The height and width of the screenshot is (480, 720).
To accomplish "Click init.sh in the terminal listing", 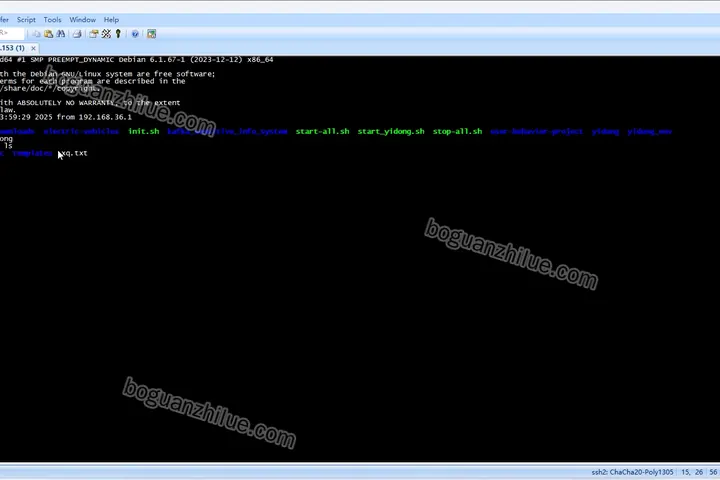I will point(144,131).
